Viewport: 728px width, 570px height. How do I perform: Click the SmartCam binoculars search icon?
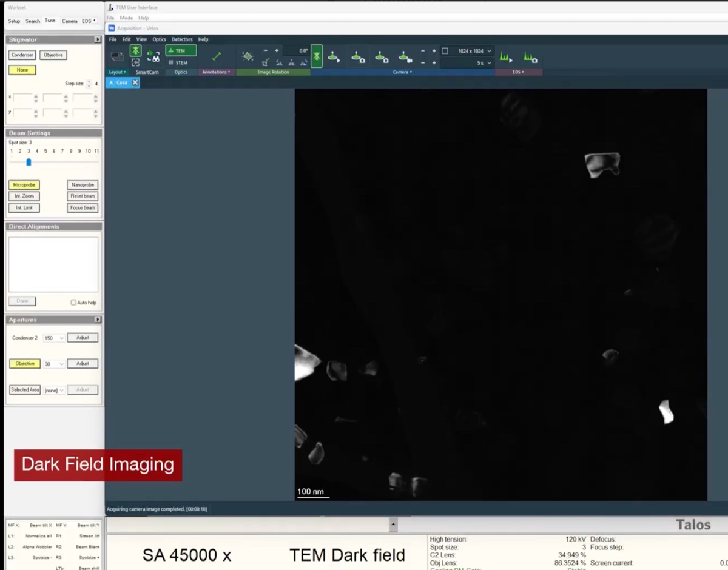pyautogui.click(x=153, y=56)
